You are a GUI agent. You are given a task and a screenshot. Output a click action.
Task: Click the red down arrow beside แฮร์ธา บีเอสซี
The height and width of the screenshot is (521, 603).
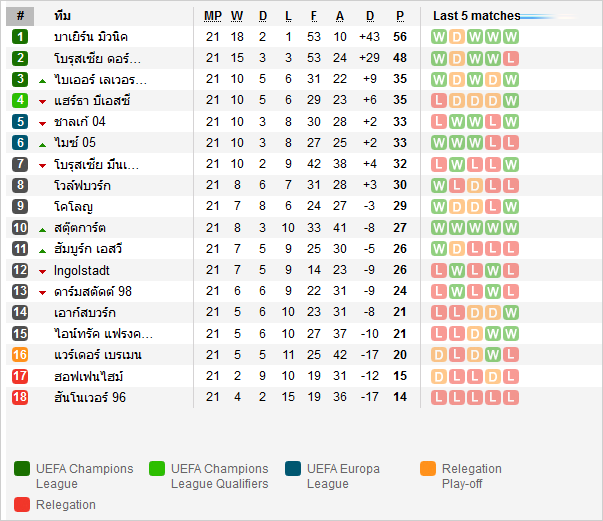(42, 102)
